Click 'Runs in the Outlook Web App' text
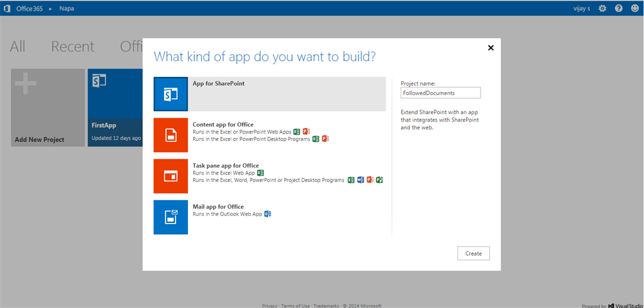This screenshot has height=308, width=644. coord(227,214)
